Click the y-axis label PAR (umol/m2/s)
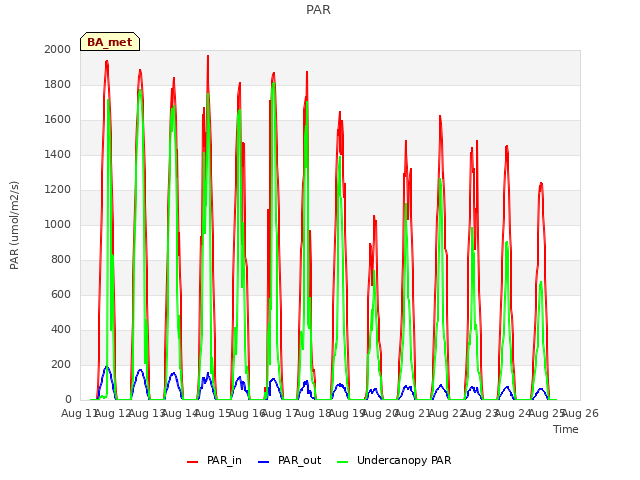The image size is (640, 480). (14, 225)
